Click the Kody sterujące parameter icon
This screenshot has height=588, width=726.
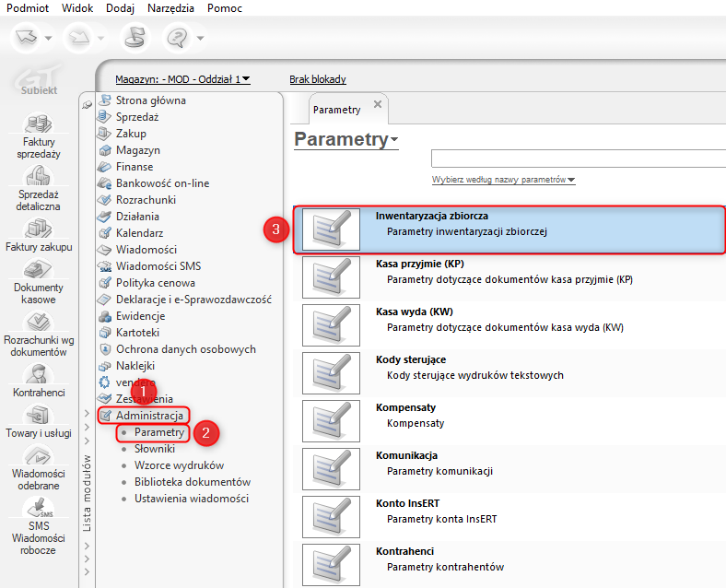click(331, 373)
